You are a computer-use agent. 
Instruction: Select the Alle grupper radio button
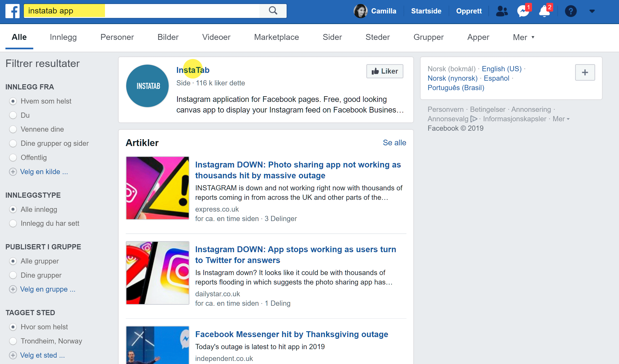(x=13, y=261)
